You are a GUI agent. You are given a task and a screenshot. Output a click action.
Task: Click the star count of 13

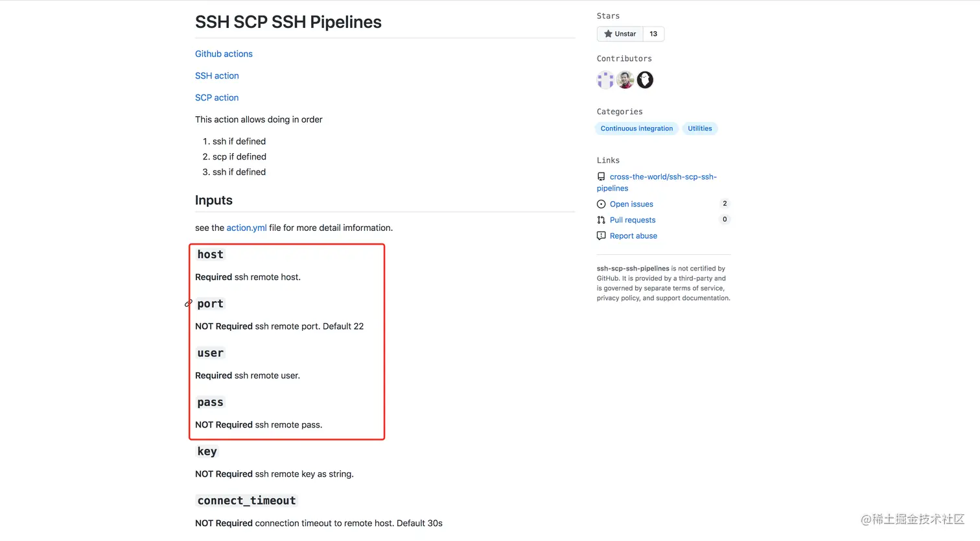point(653,34)
